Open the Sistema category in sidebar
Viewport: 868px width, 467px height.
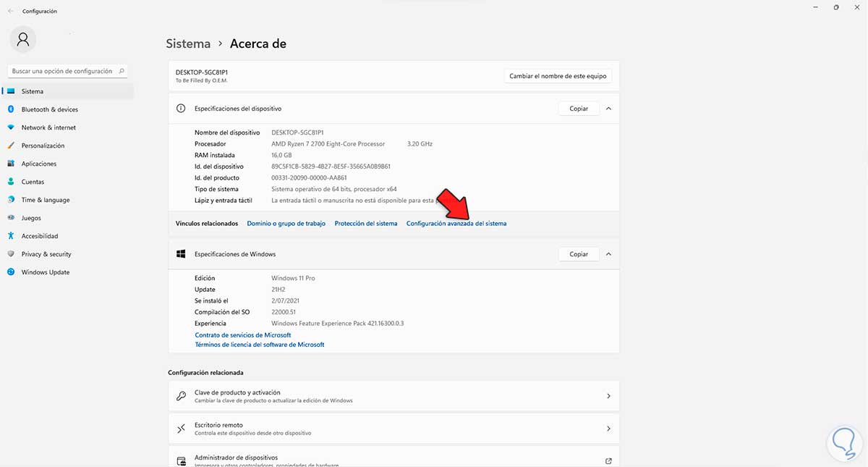69,91
